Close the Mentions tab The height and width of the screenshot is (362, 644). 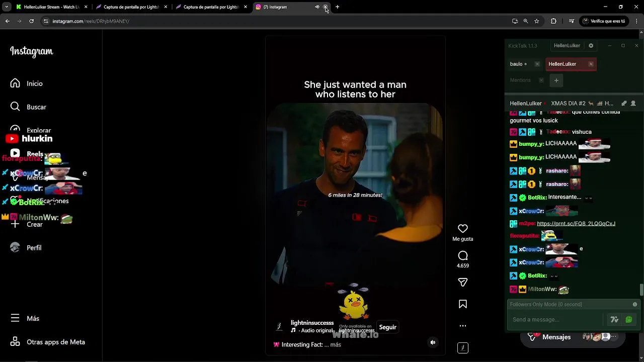(541, 80)
